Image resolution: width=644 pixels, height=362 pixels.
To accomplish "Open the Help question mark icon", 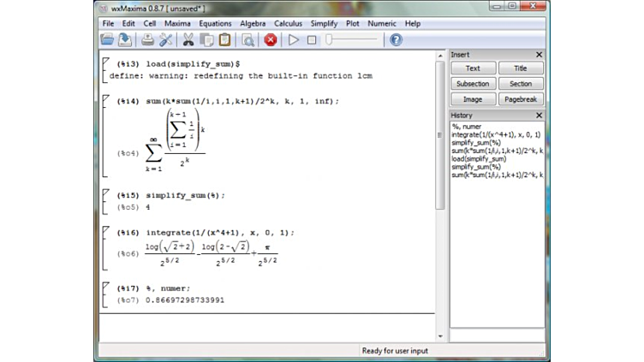I will pyautogui.click(x=396, y=39).
